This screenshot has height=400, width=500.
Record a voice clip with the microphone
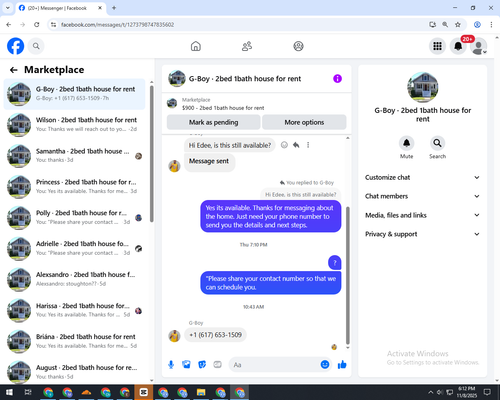(171, 365)
